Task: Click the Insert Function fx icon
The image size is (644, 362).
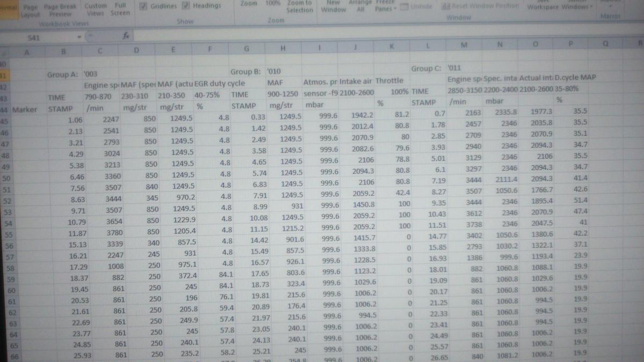Action: 125,36
